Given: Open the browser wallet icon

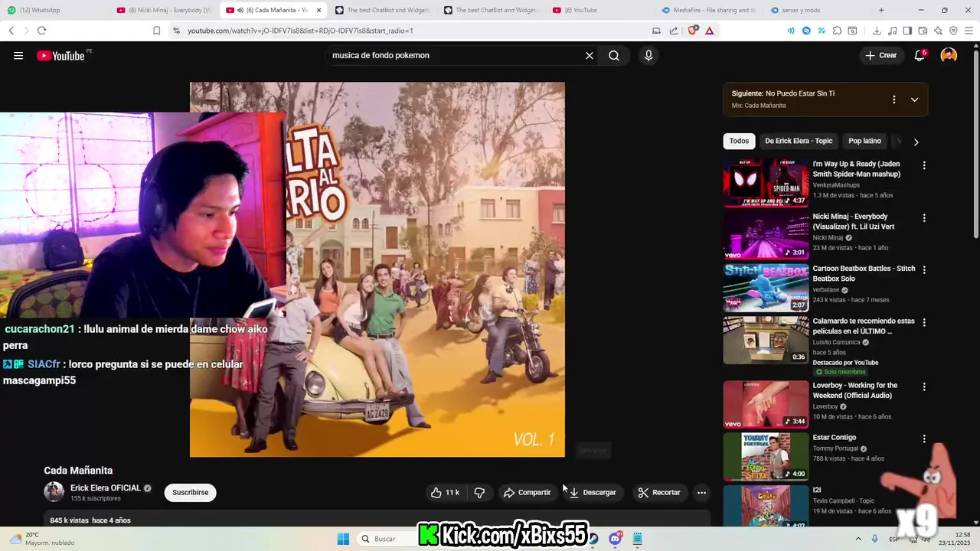Looking at the screenshot, I should 923,31.
